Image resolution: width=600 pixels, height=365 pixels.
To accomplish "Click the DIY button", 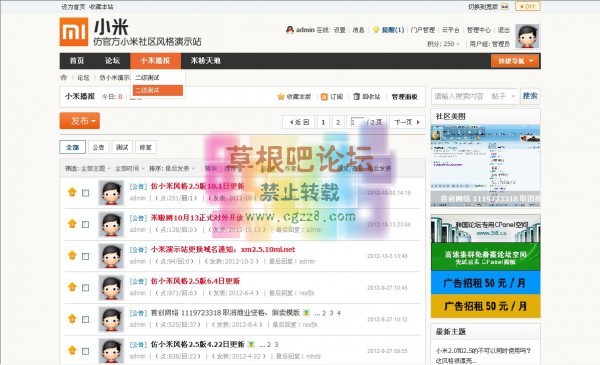I will click(528, 7).
